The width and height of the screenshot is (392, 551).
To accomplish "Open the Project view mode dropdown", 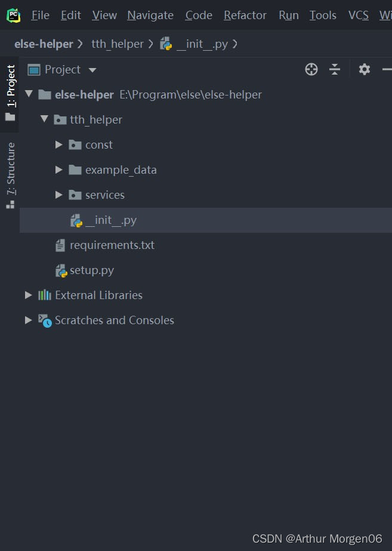I will point(92,69).
